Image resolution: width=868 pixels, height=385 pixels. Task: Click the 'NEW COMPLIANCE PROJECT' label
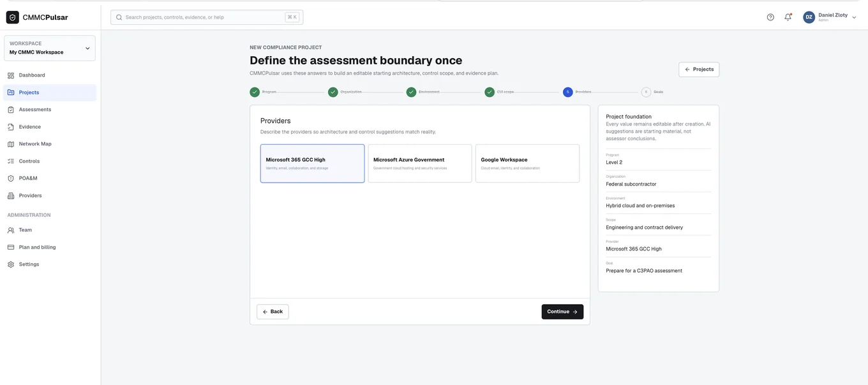pos(286,47)
